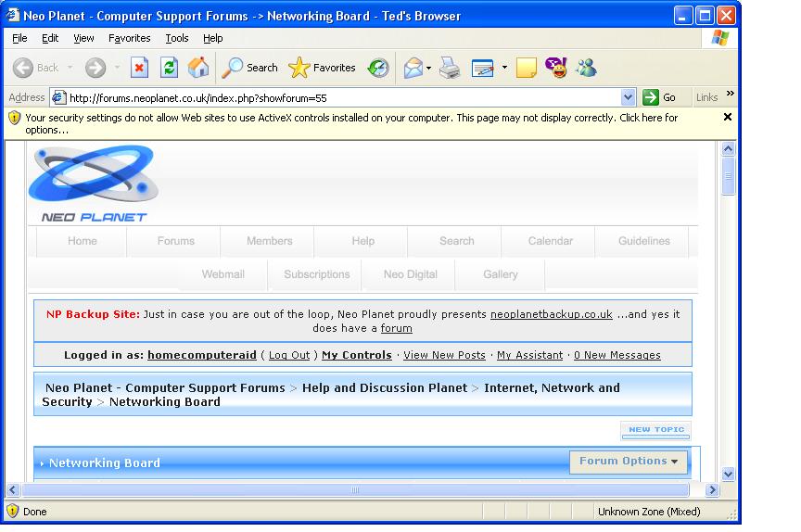The height and width of the screenshot is (532, 801).
Task: Open the Tools menu
Action: point(177,38)
